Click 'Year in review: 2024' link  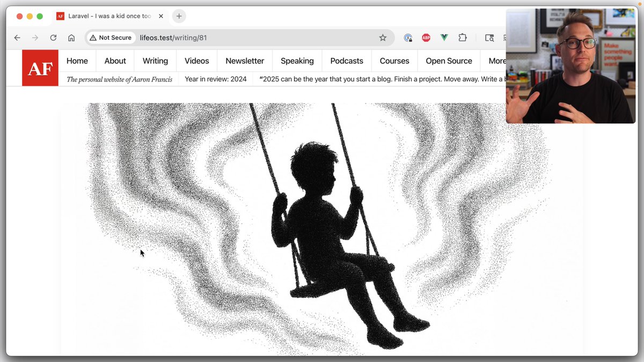[216, 79]
